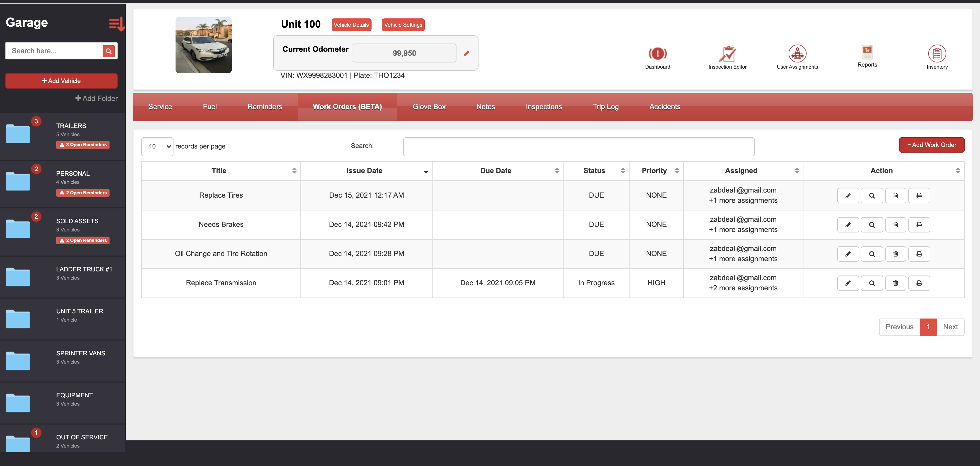Switch to the Trip Log tab
The width and height of the screenshot is (980, 466).
[605, 107]
